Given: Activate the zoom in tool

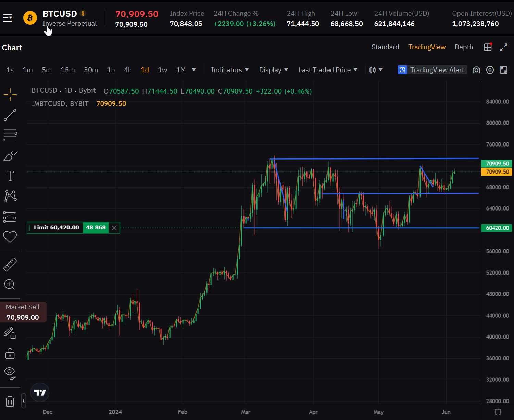Looking at the screenshot, I should point(10,284).
